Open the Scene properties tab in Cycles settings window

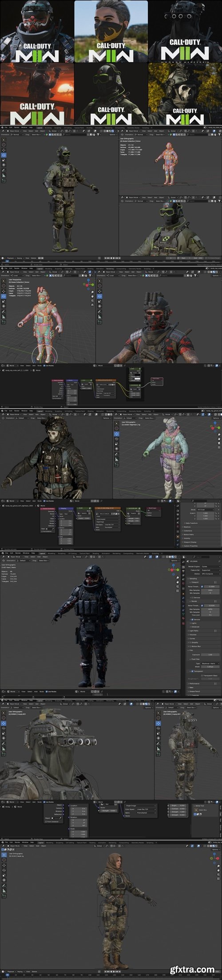tap(183, 579)
